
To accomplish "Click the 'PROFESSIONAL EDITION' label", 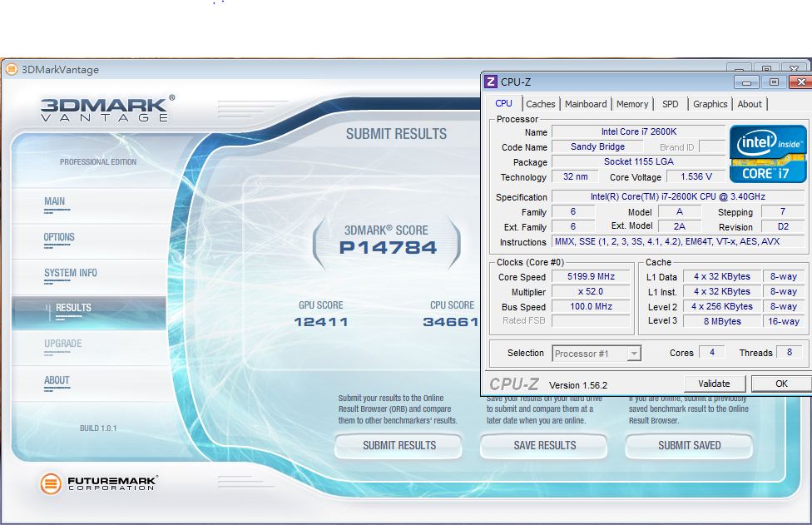I will [98, 162].
